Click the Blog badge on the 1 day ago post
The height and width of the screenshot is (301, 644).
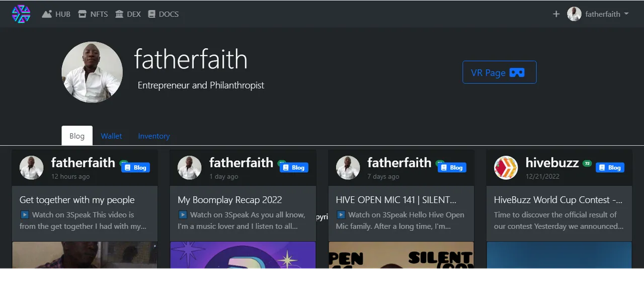[x=294, y=168]
